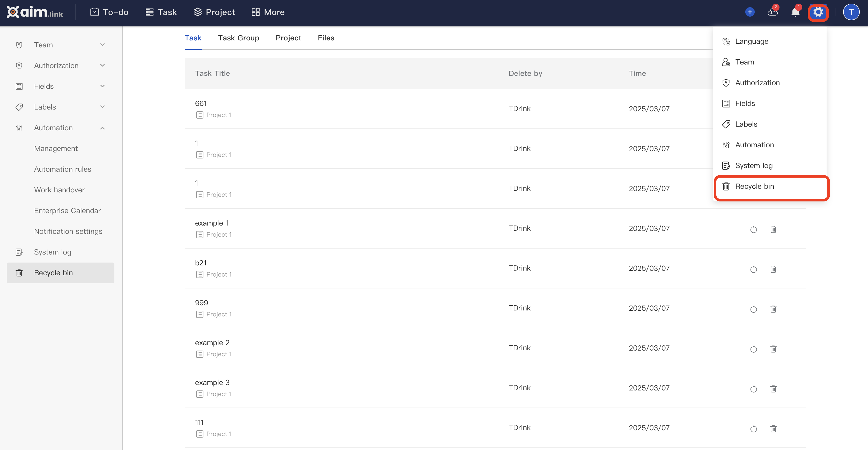Permanently delete task 'b21'

pos(773,269)
